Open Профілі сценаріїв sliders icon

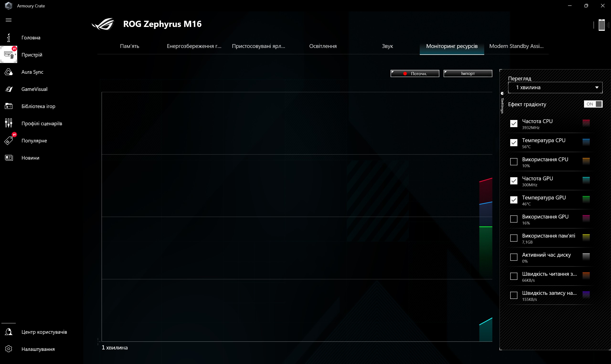point(9,123)
